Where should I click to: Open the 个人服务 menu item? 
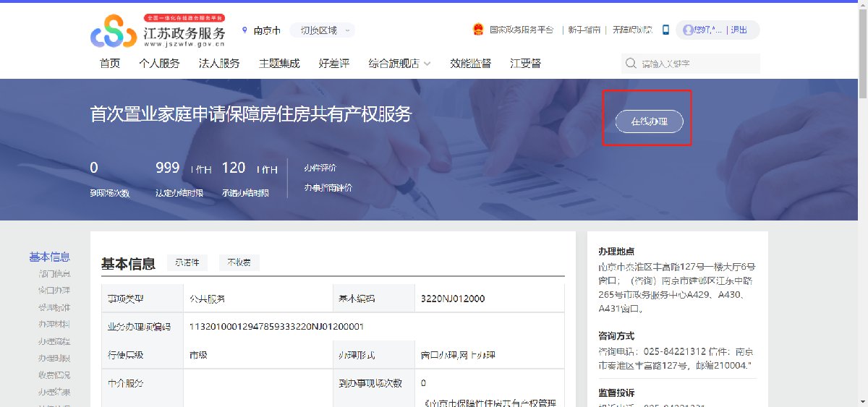point(159,64)
